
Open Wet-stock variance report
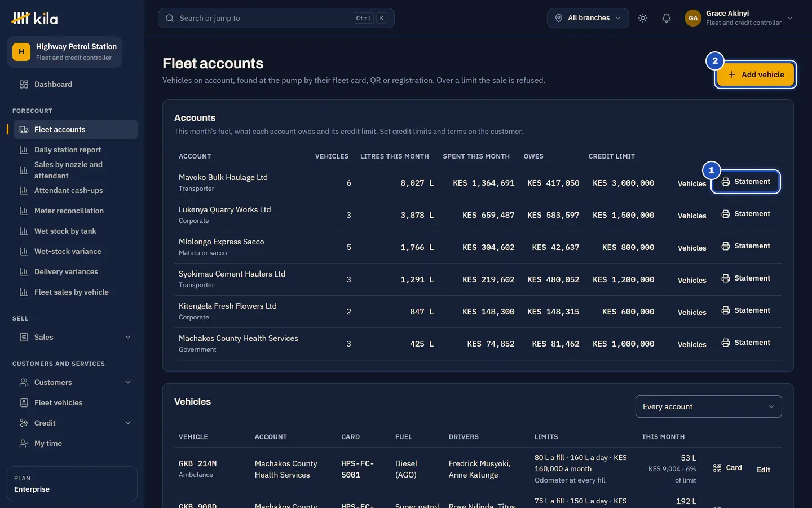pos(75,252)
